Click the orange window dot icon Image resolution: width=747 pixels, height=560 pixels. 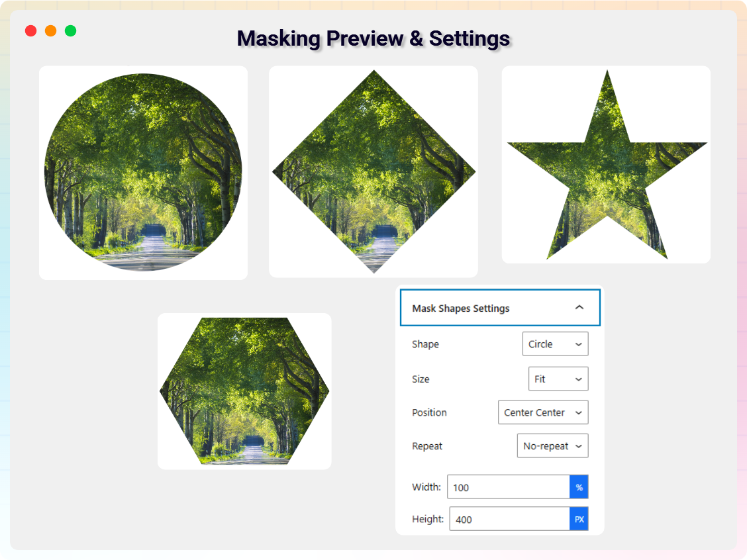[50, 31]
